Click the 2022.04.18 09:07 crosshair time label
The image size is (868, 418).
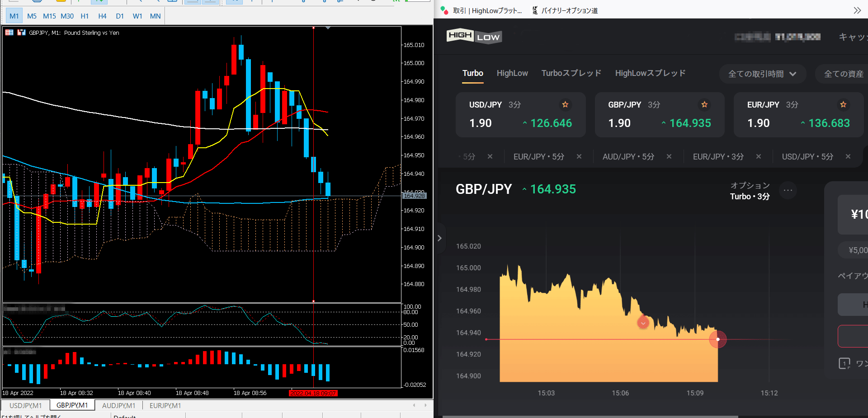coord(313,393)
